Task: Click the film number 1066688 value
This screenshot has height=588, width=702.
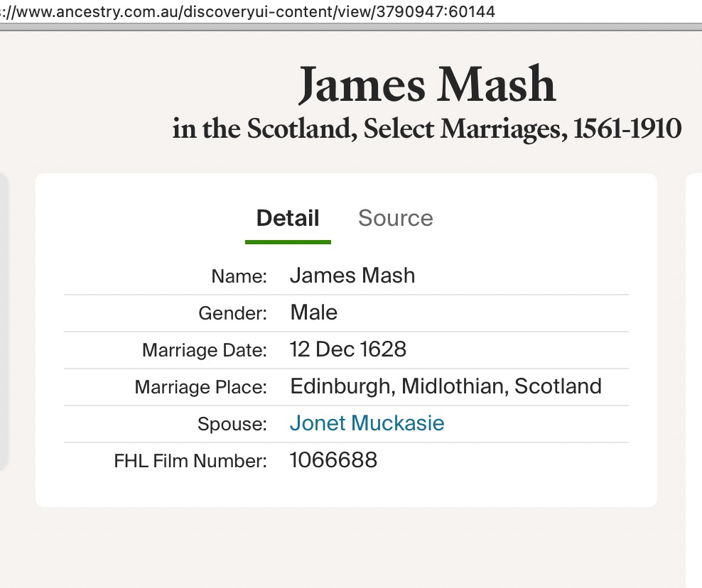Action: (x=333, y=460)
